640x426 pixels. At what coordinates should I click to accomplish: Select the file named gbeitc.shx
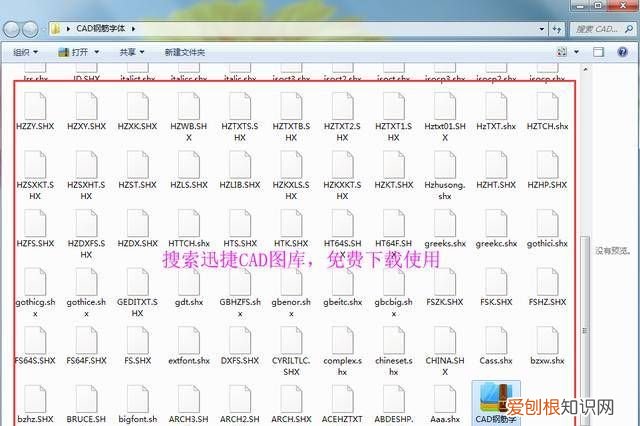(x=342, y=287)
